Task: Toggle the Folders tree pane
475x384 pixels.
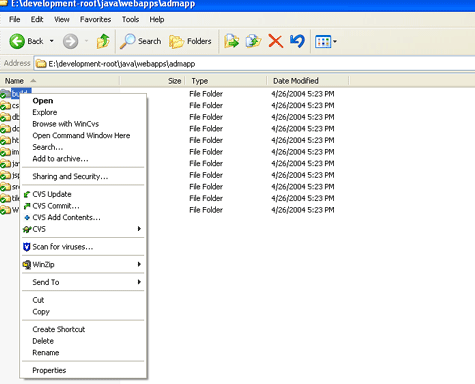Action: [190, 41]
